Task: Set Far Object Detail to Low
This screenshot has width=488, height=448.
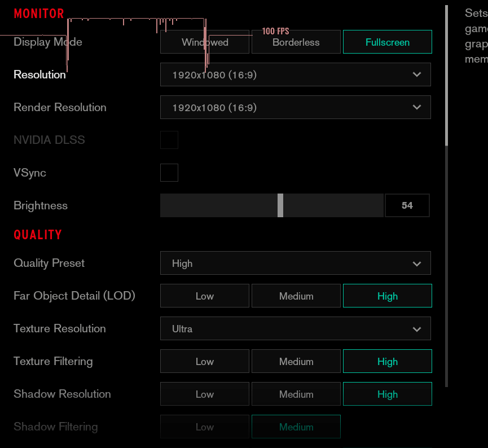Action: (205, 296)
